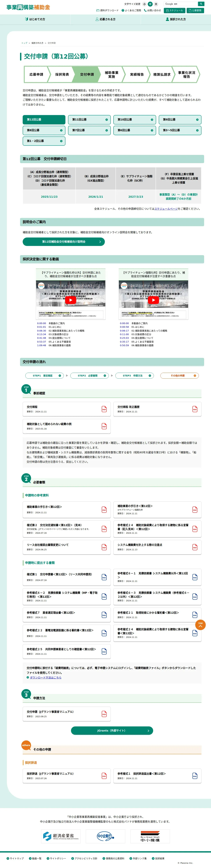Select the 精算払請求 step tab
This screenshot has width=211, height=868.
[162, 74]
